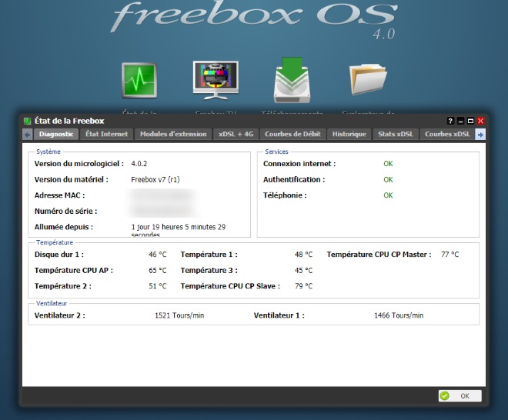Click the uptime value 1 jour 19 heures
Image resolution: width=508 pixels, height=420 pixels.
(x=179, y=231)
